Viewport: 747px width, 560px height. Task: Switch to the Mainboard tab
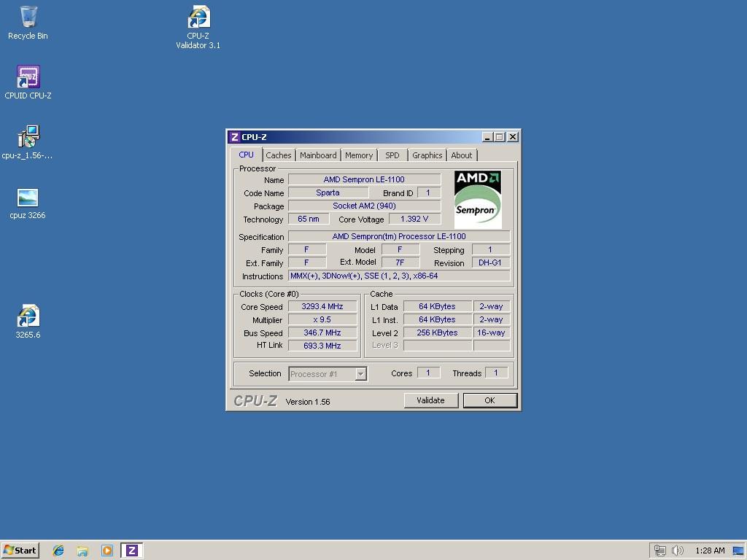tap(318, 155)
